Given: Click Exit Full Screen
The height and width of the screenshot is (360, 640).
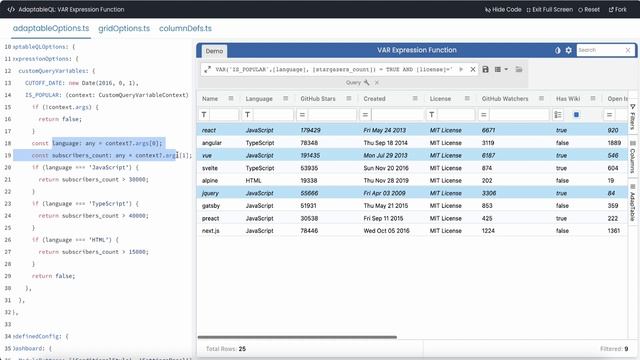Looking at the screenshot, I should [x=549, y=9].
